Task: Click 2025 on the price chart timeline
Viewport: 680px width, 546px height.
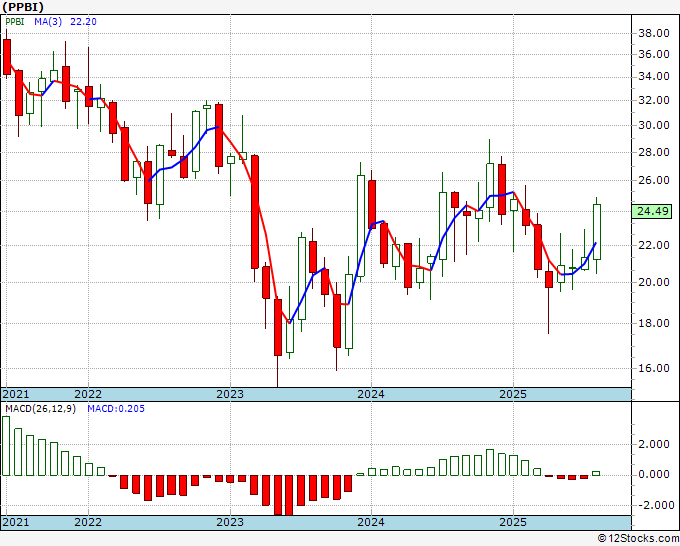Action: pyautogui.click(x=513, y=394)
